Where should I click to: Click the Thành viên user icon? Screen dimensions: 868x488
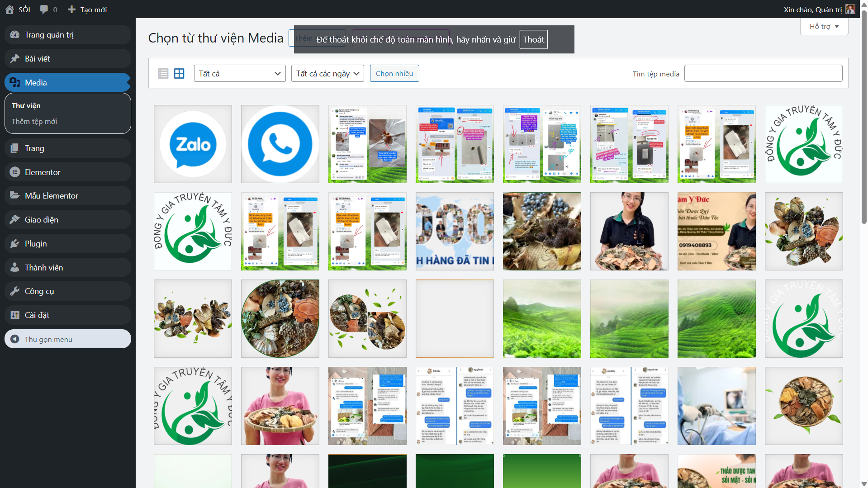point(15,268)
